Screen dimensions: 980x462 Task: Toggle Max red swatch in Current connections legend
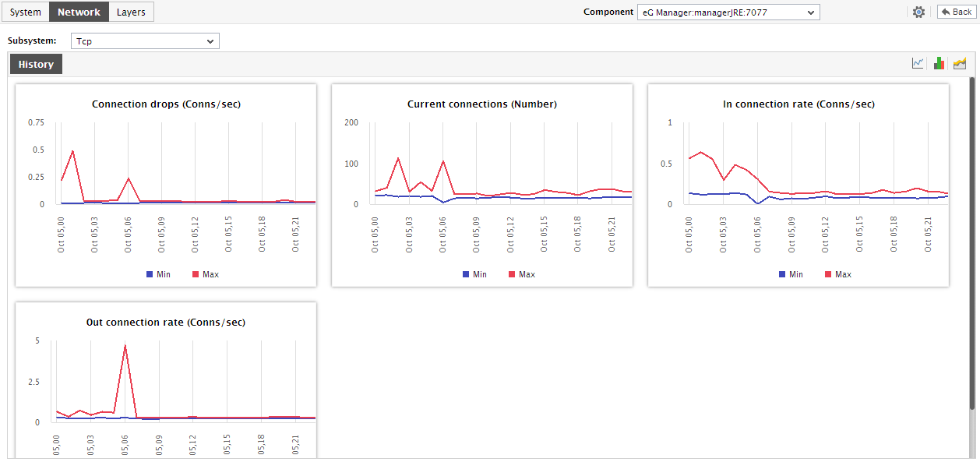tap(512, 274)
